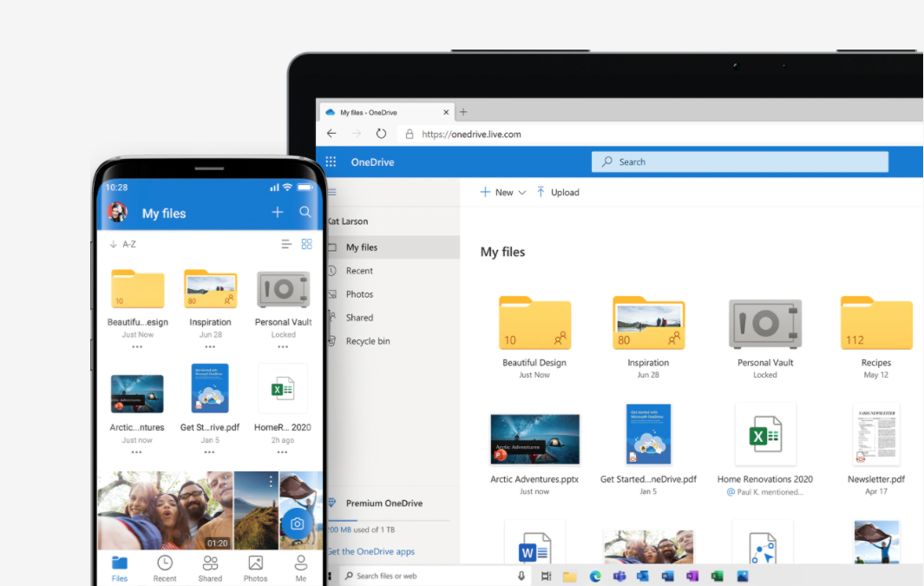
Task: Click Premium OneDrive in the sidebar
Action: click(x=383, y=503)
